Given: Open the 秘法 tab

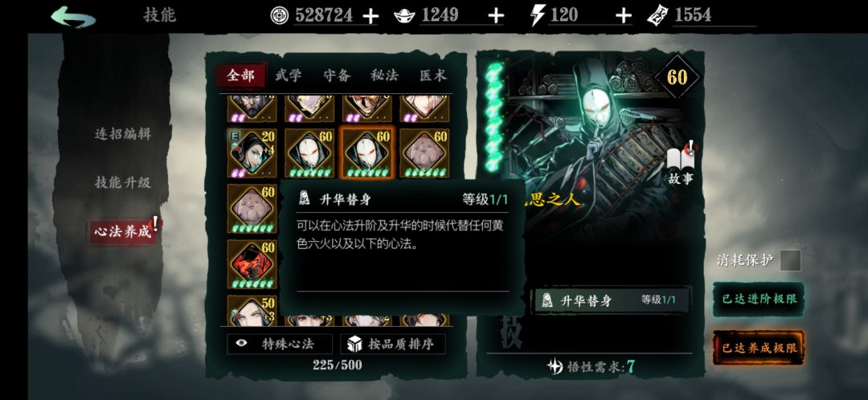Looking at the screenshot, I should tap(384, 76).
